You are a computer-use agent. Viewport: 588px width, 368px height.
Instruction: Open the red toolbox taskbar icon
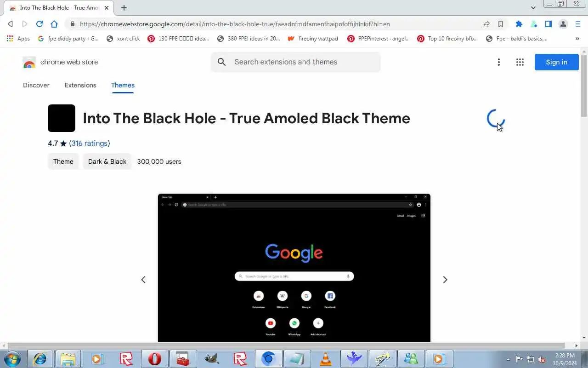point(183,358)
